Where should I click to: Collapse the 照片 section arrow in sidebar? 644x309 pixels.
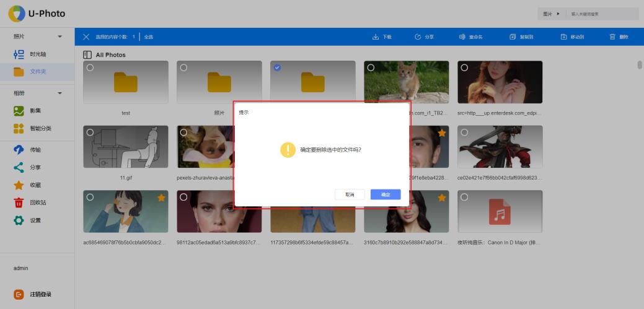[60, 37]
